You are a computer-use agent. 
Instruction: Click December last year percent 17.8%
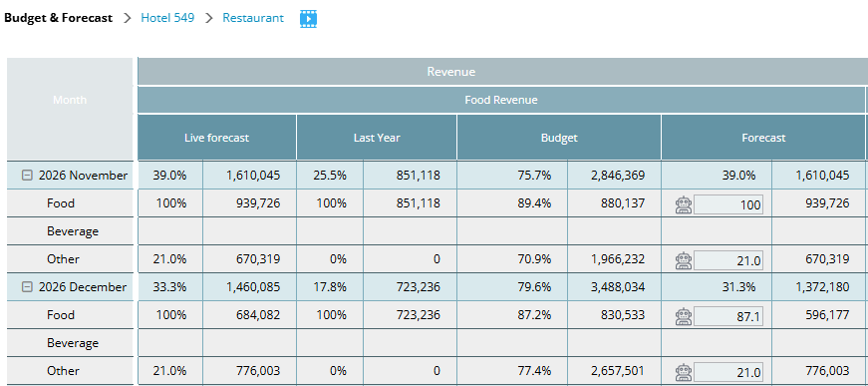click(331, 287)
